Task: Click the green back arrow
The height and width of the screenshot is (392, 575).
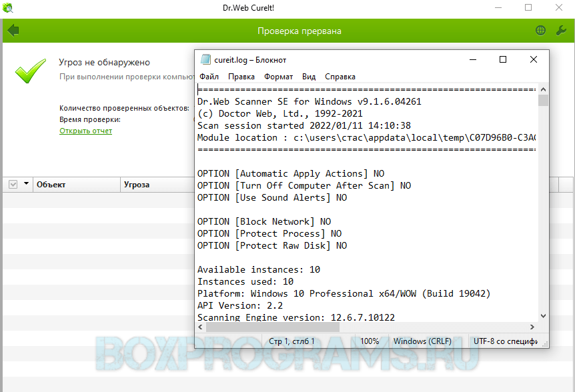Action: coord(13,31)
